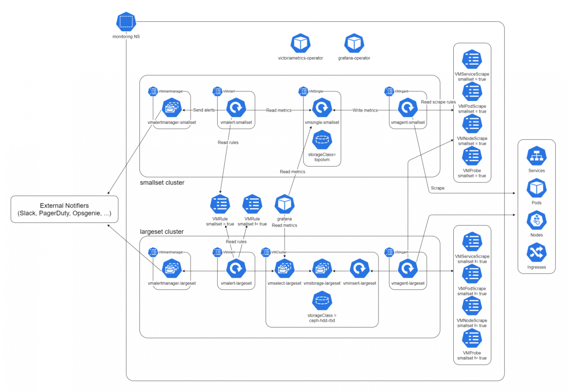Click the monitoring NS namespace icon
Viewport: 569px width, 392px height.
126,22
